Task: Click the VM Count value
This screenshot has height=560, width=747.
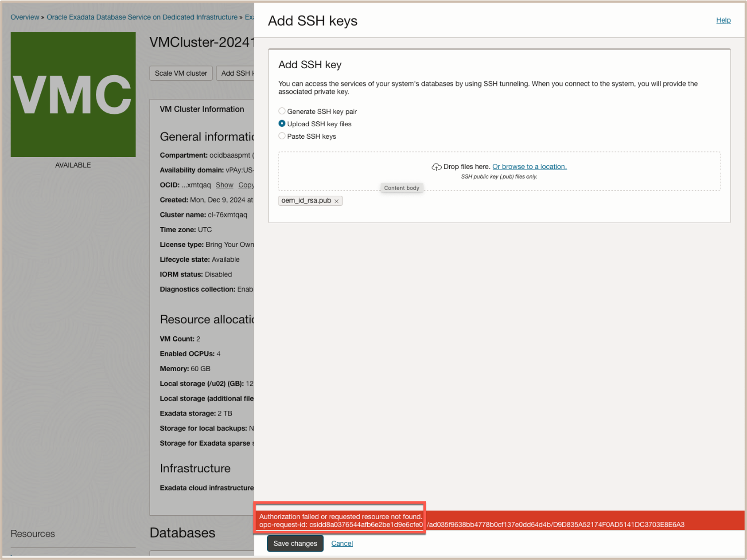Action: (198, 339)
